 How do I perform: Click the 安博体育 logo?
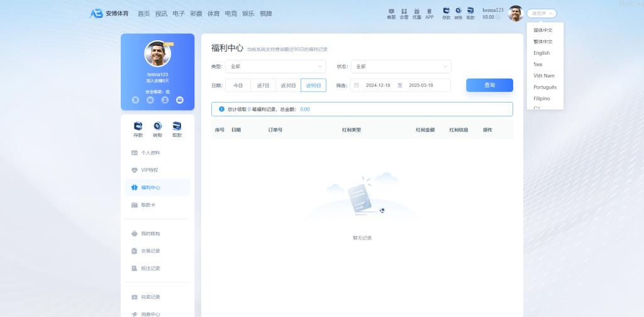coord(109,13)
